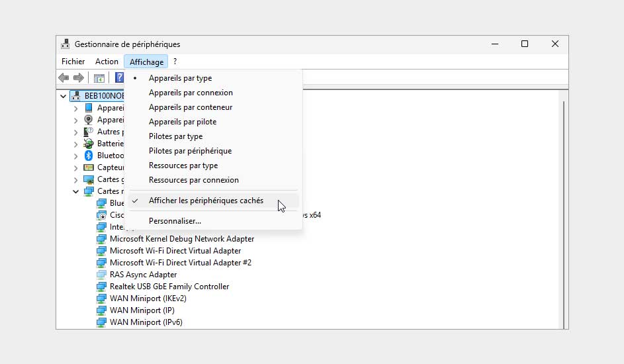Choose "Ressources par type" view option
The width and height of the screenshot is (624, 364).
pos(183,165)
